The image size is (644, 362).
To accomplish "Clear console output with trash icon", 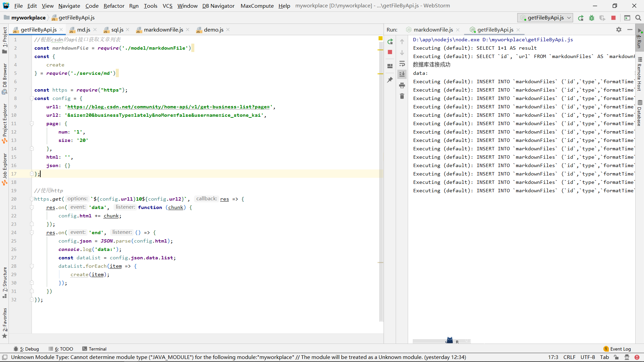I will [402, 96].
